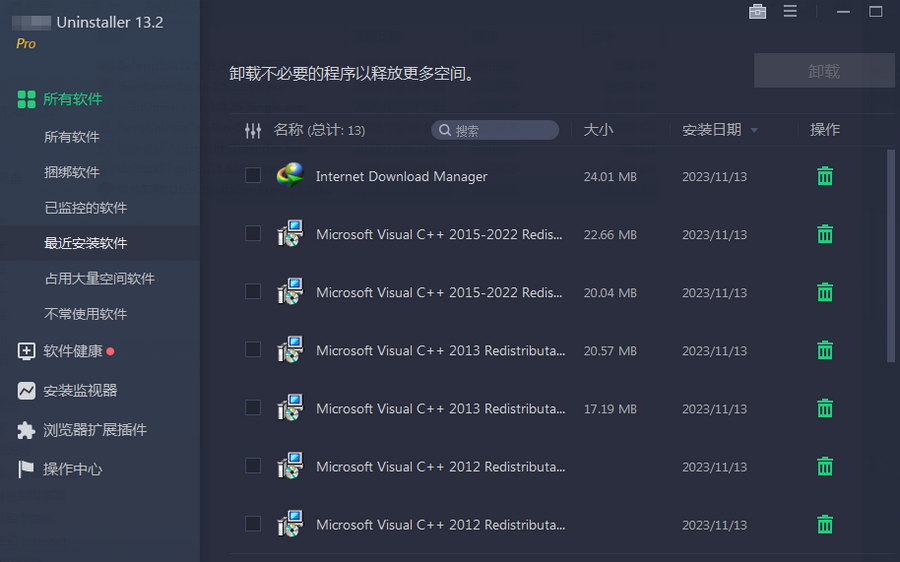Click trash icon for 20.04 MB Visual C++ entry
This screenshot has height=562, width=900.
point(825,292)
